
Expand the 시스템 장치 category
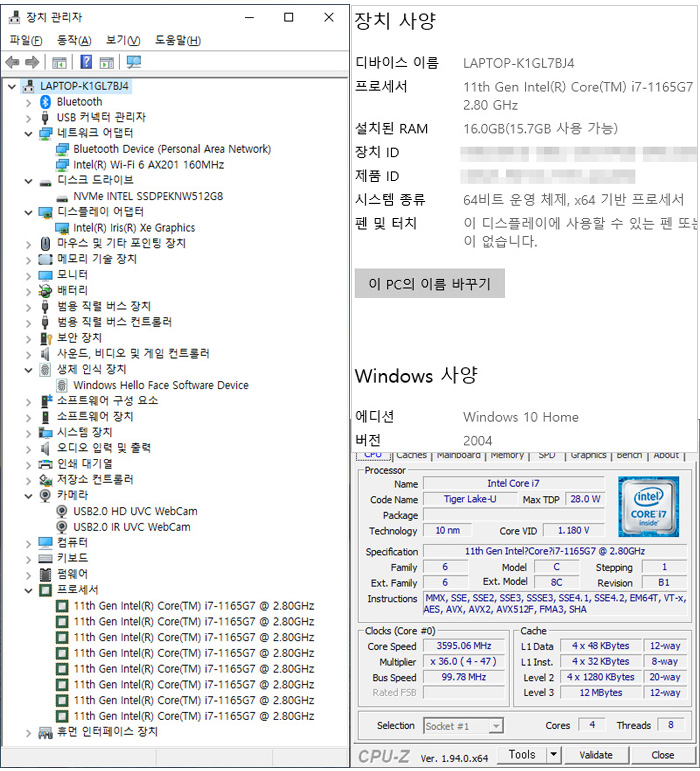click(28, 433)
